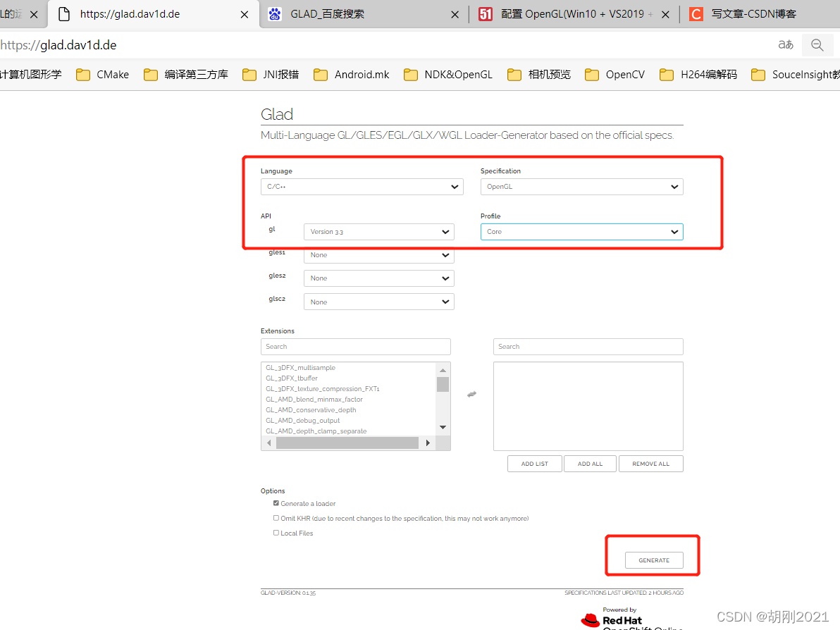Click the Baidu paw favicon on tab

click(x=275, y=15)
